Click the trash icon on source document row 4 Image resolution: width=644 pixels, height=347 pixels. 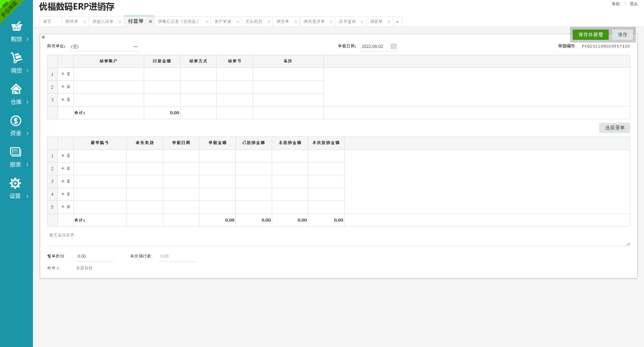(x=69, y=194)
